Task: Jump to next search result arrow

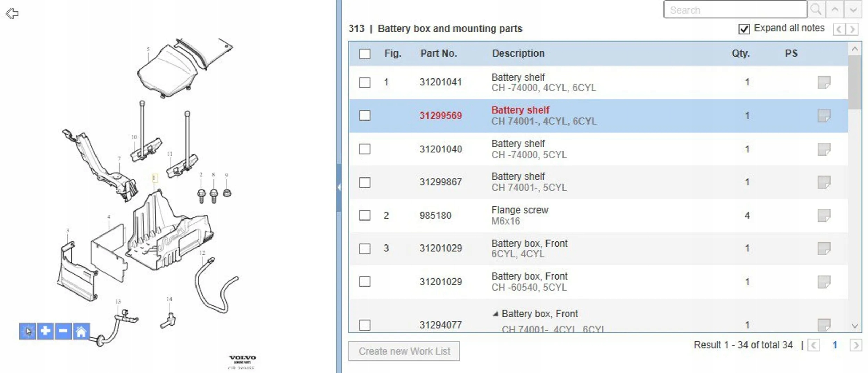Action: [x=853, y=10]
